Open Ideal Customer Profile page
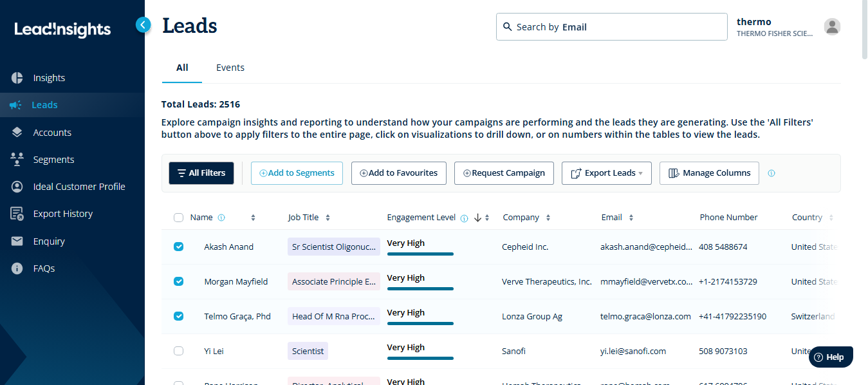The width and height of the screenshot is (868, 385). tap(79, 187)
